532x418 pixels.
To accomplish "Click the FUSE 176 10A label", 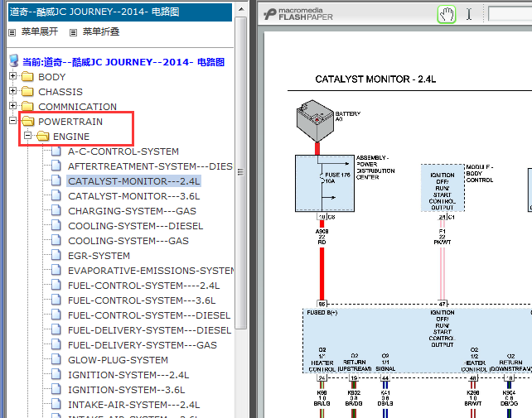I will (x=337, y=178).
